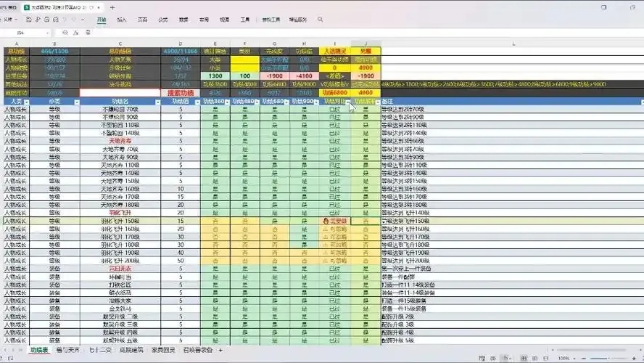This screenshot has width=644, height=363.
Task: Open the 页面 ribbon tab
Action: coord(143,20)
